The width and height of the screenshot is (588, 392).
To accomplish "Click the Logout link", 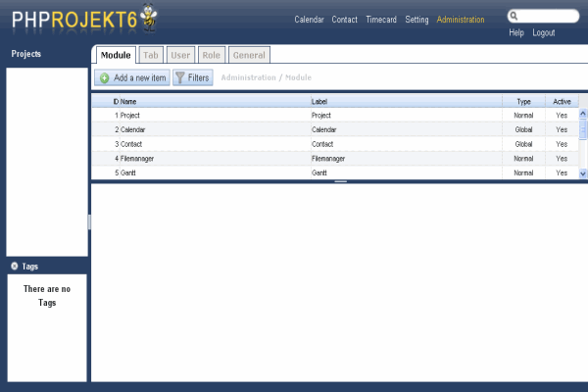I will [x=544, y=32].
